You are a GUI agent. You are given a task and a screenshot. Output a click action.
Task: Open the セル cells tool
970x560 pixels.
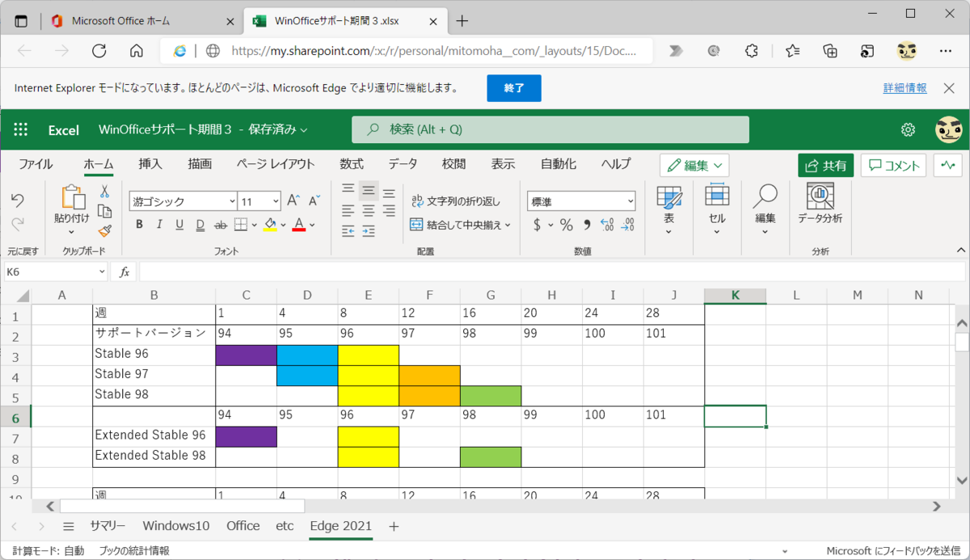717,208
